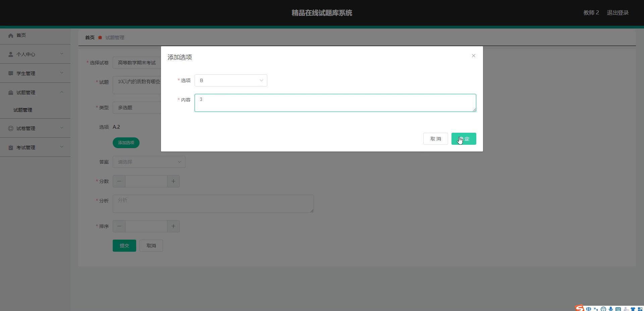Viewport: 644px width, 311px height.
Task: Select the 试题管理 submenu item
Action: (x=23, y=110)
